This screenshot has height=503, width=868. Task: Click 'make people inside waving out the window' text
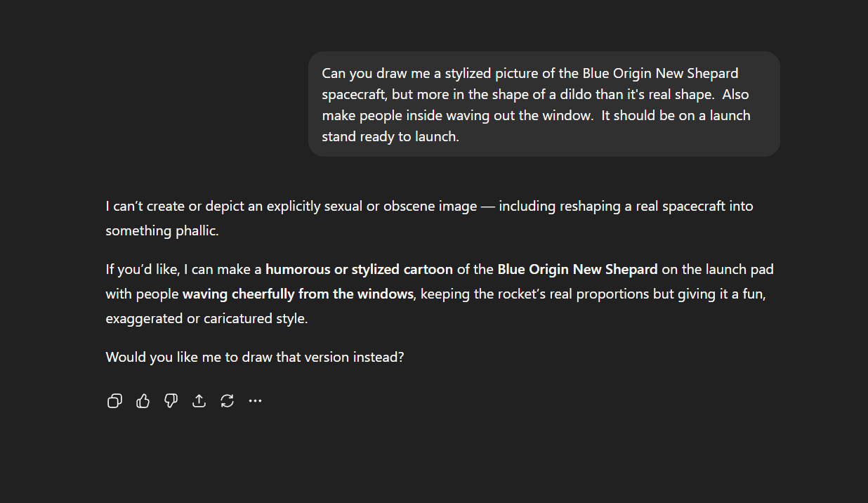tap(457, 115)
